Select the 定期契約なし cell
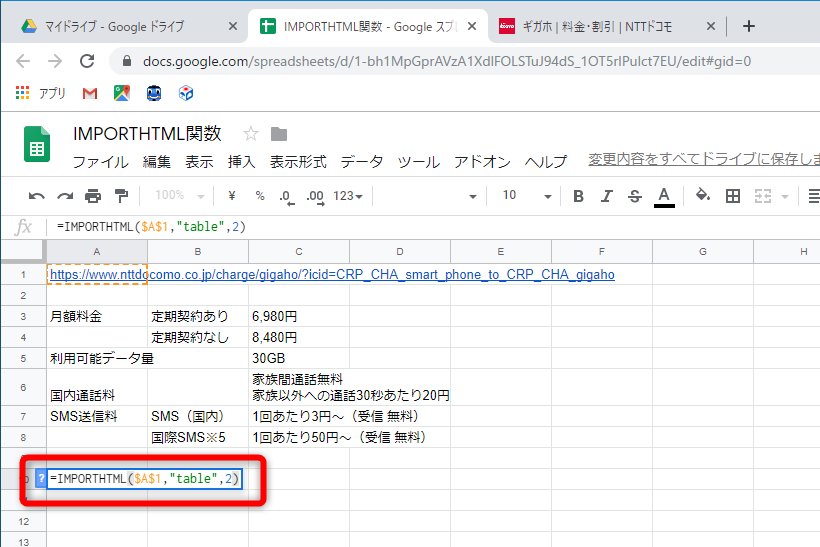The image size is (820, 547). pos(198,337)
